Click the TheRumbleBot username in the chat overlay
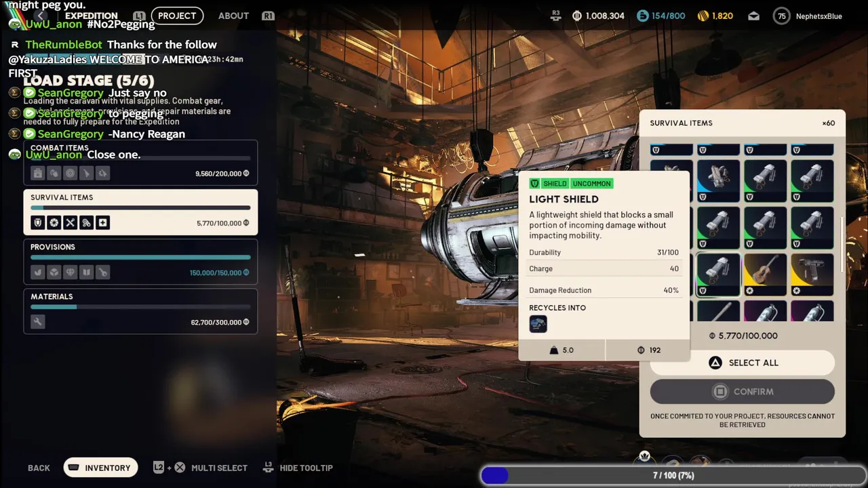 click(x=64, y=45)
